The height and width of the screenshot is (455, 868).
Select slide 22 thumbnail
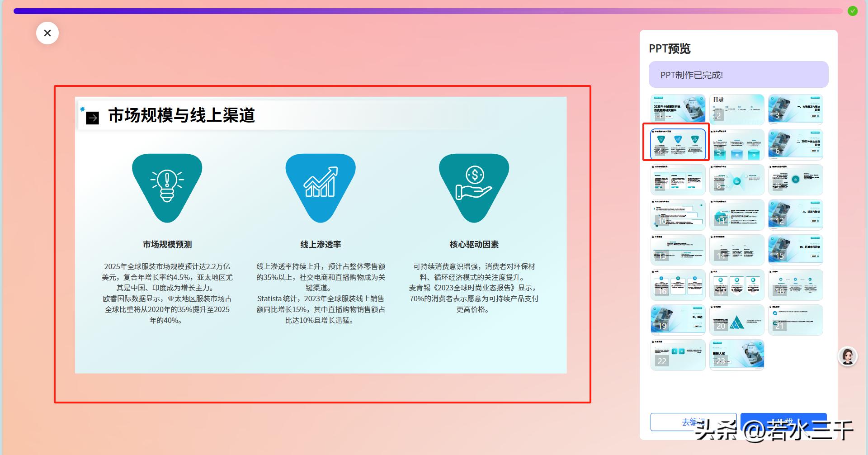678,355
